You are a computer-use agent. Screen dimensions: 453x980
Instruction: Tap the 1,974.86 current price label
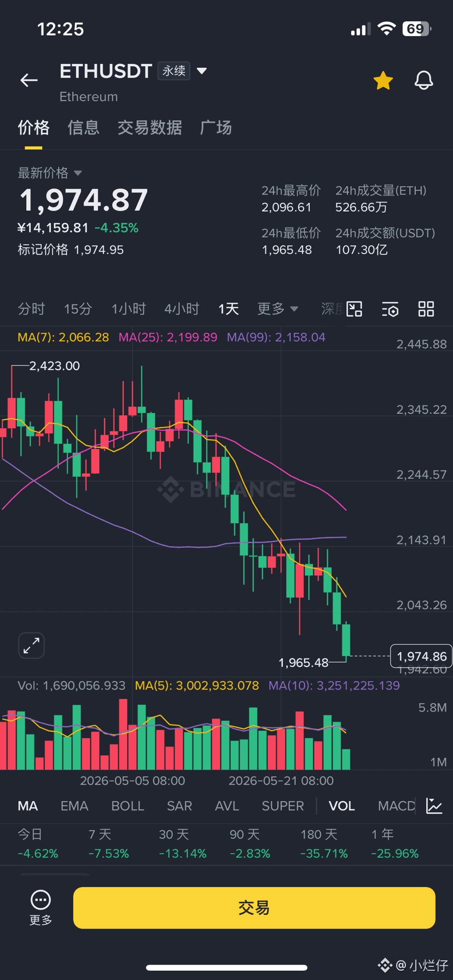click(x=421, y=656)
